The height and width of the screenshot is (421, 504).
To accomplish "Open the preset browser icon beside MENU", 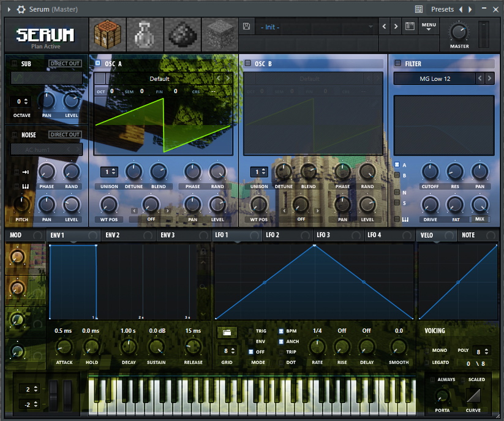I will tap(410, 27).
